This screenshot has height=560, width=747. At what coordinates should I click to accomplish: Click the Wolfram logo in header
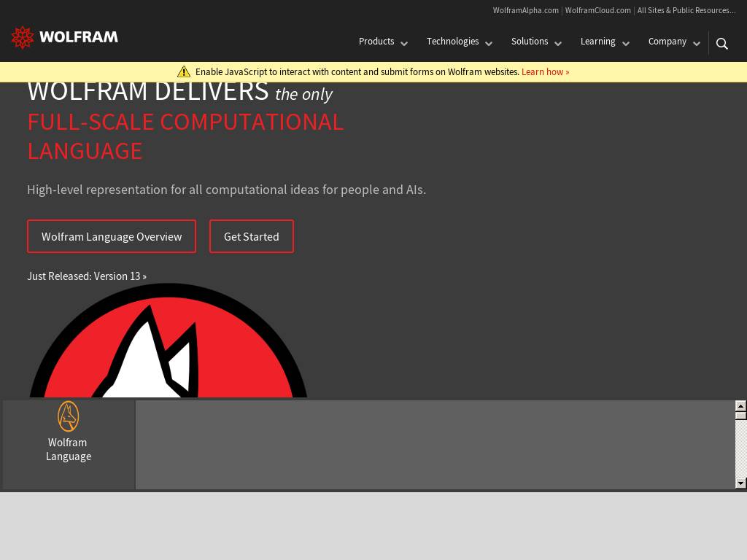coord(65,37)
